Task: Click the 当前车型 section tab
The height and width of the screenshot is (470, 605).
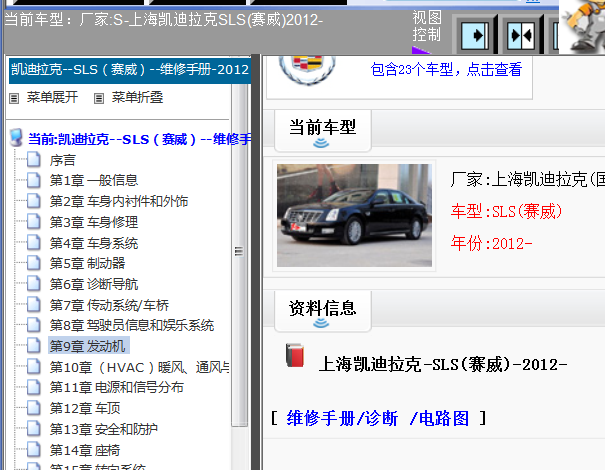Action: coord(323,130)
